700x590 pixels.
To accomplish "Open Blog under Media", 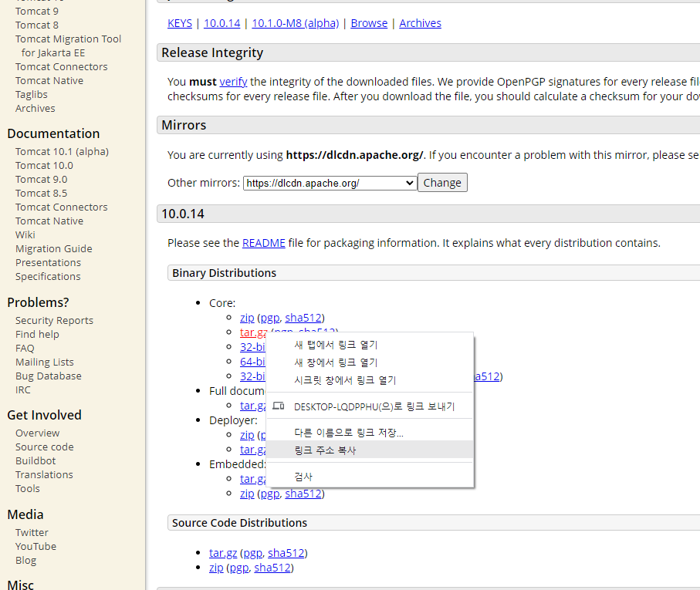I will click(25, 560).
